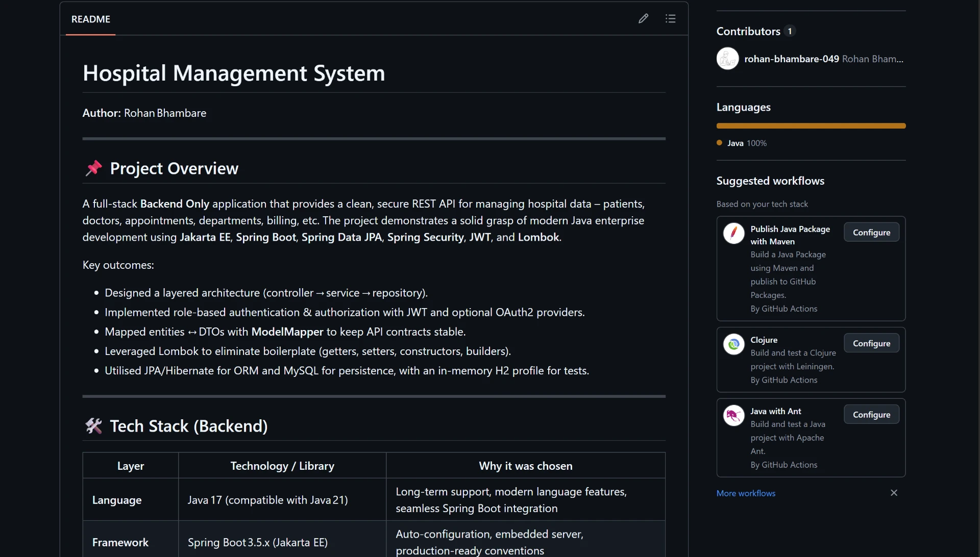Click the Suggested workflows heading
Viewport: 980px width, 557px height.
pyautogui.click(x=770, y=181)
